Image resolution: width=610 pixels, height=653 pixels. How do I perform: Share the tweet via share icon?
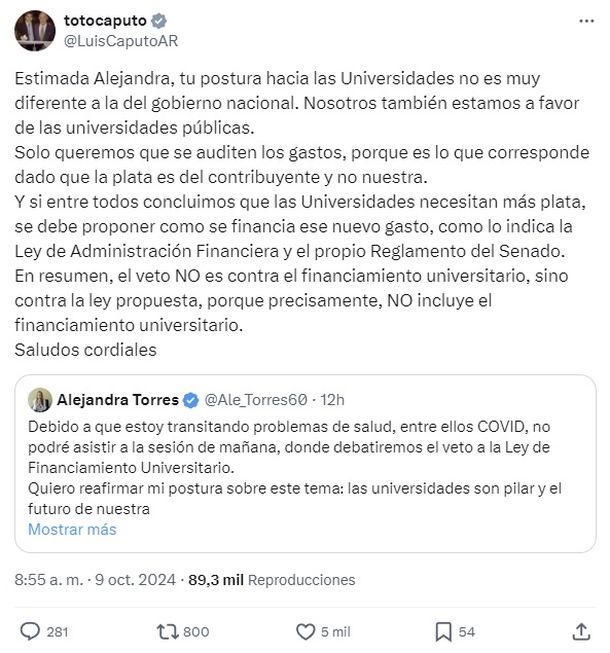580,631
